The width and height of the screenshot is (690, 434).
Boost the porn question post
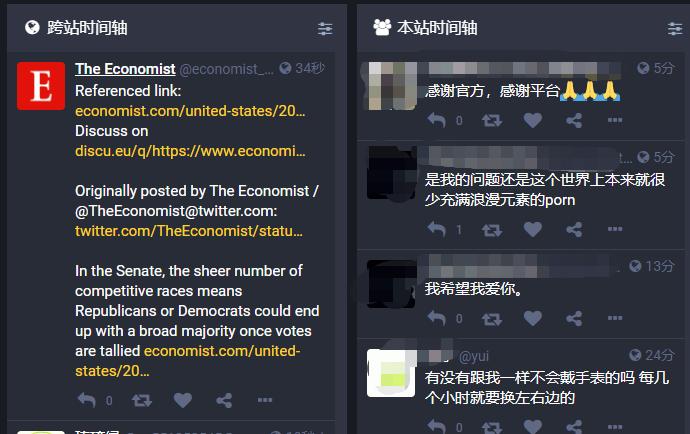pyautogui.click(x=492, y=229)
